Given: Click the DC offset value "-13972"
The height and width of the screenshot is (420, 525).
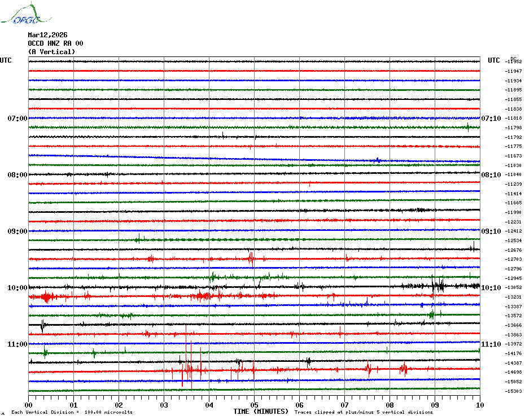Looking at the screenshot, I should [514, 344].
